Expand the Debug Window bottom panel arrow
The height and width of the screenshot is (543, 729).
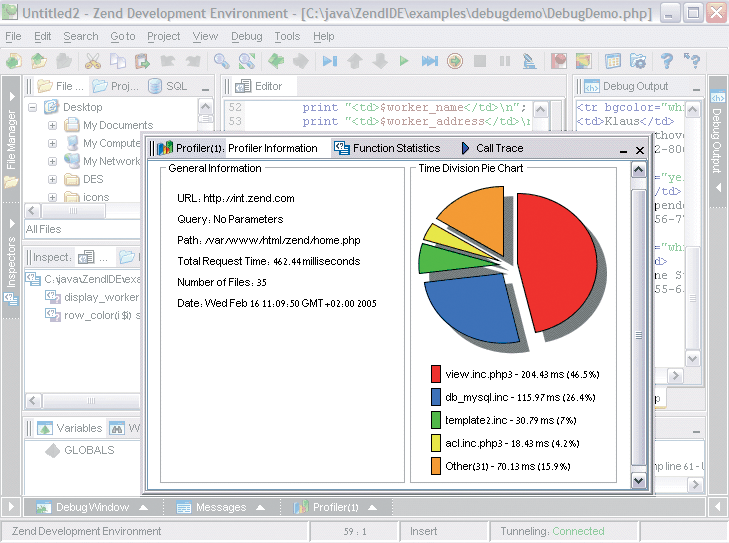click(144, 507)
